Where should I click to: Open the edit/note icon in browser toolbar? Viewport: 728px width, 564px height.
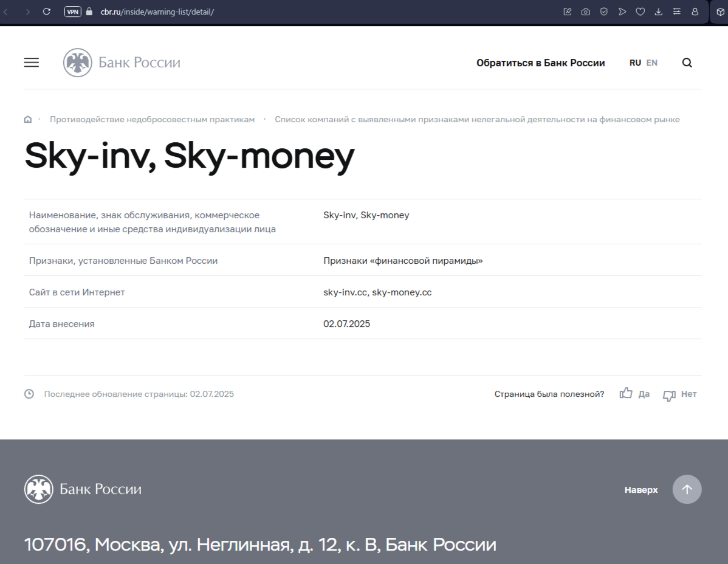(x=568, y=12)
